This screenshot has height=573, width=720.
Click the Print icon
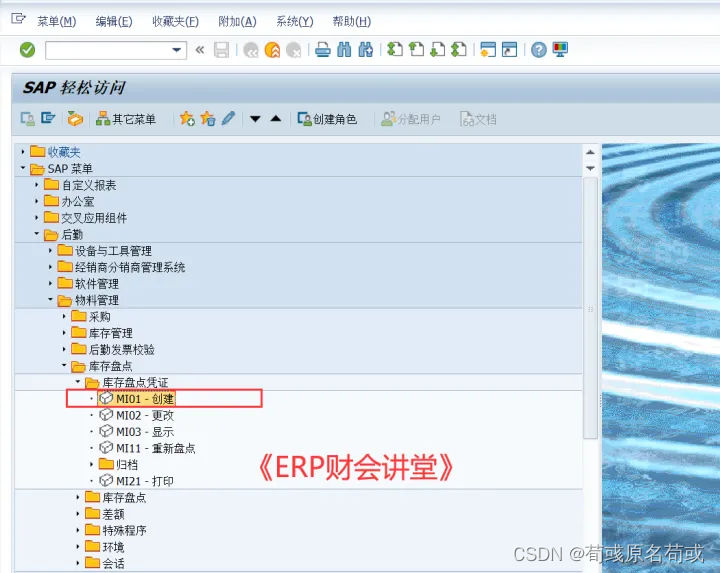323,50
